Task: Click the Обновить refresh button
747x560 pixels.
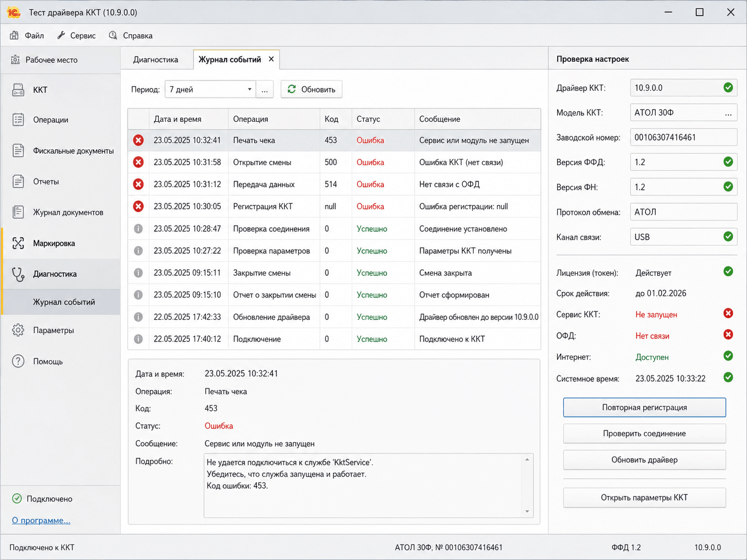Action: pos(312,89)
